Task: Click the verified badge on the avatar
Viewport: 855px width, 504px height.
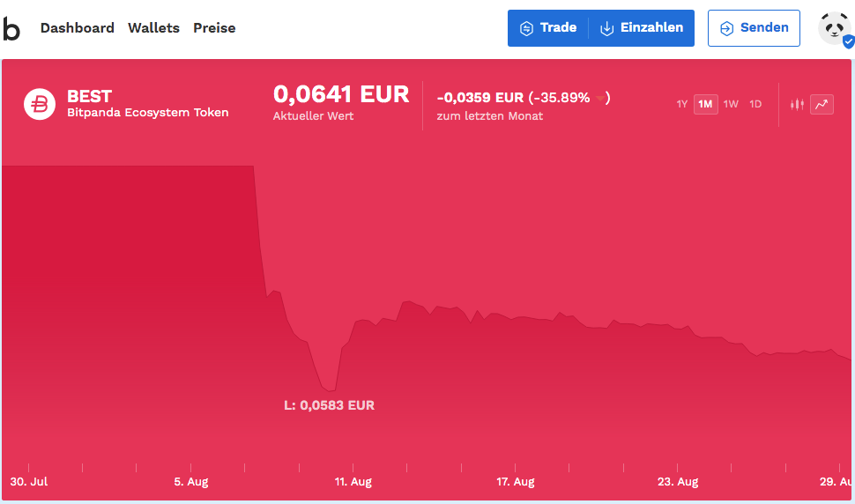Action: [x=848, y=41]
